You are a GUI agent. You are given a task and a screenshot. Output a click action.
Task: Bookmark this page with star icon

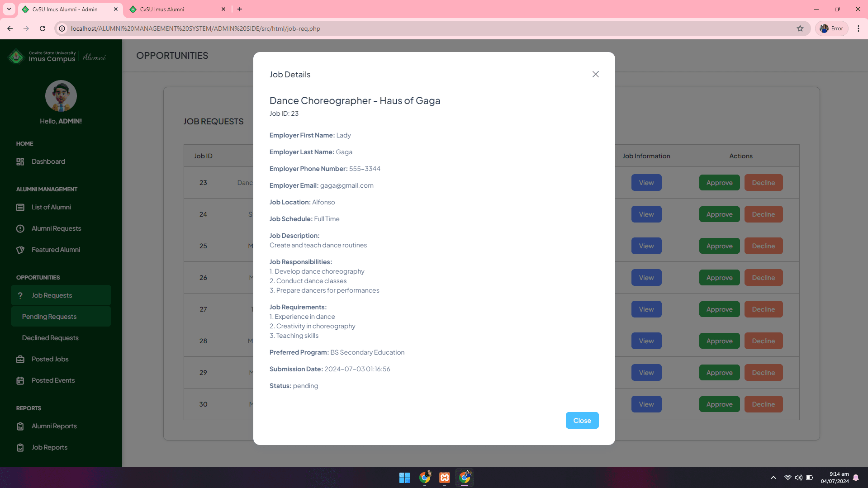click(800, 28)
